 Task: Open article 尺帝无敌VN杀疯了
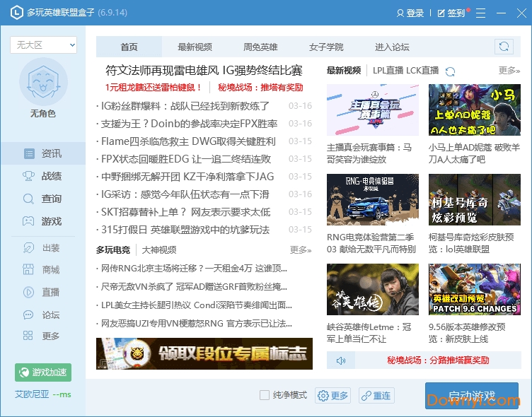(x=194, y=287)
